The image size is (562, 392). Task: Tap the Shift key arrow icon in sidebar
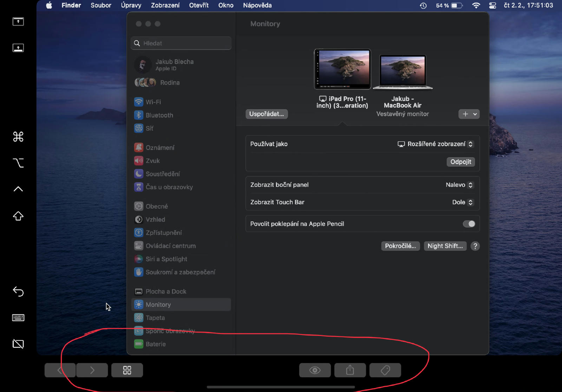(18, 216)
